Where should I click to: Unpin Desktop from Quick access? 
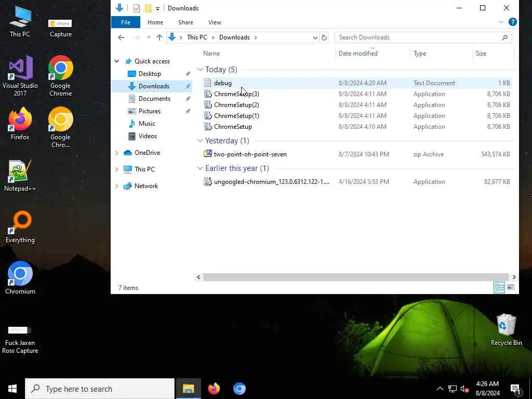188,74
